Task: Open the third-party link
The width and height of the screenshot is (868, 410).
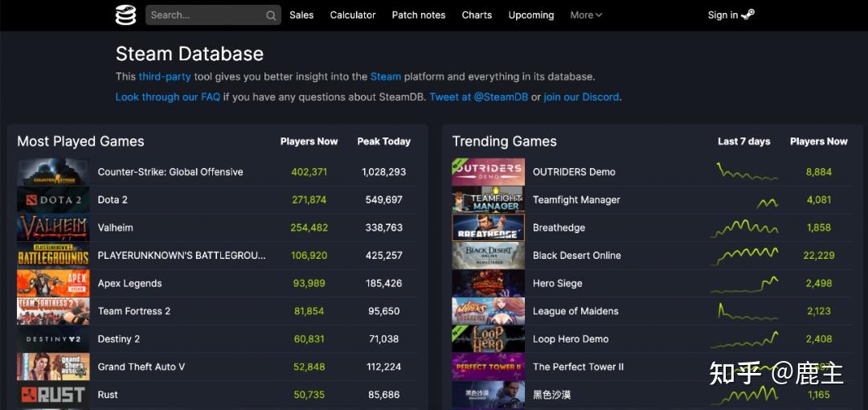Action: (165, 76)
